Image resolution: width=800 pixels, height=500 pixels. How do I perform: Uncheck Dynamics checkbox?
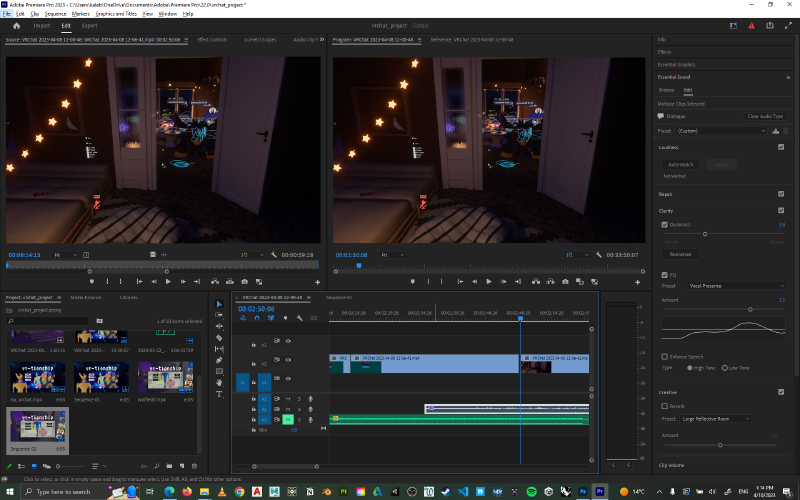[x=665, y=224]
